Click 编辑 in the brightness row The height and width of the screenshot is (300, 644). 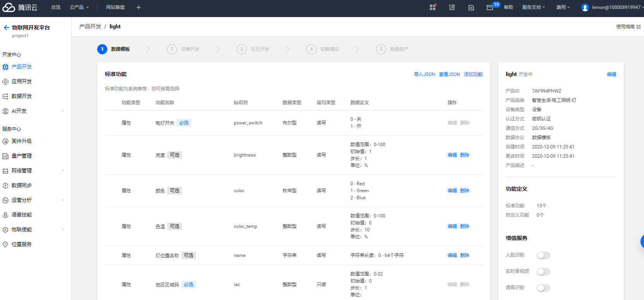tap(452, 155)
